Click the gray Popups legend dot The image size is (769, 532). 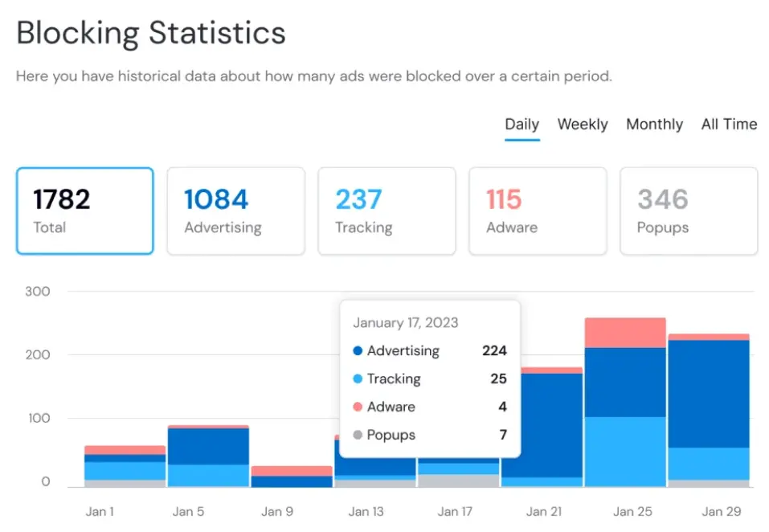[x=358, y=436]
